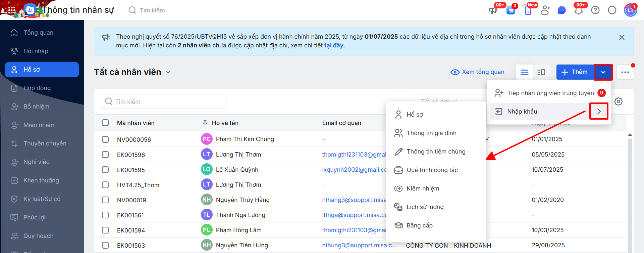
Task: Focus the employee list Tìm kiếm field
Action: [x=163, y=101]
